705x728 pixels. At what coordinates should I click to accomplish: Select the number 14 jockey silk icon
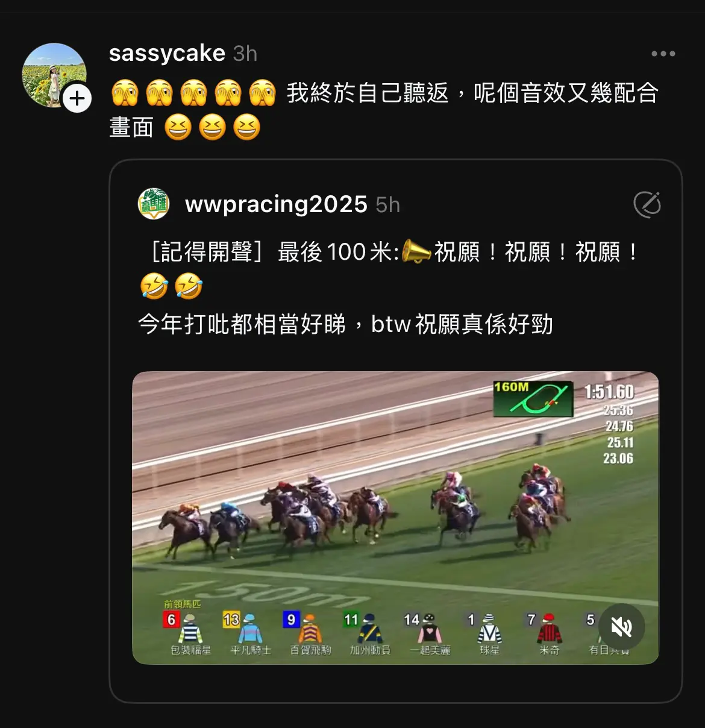click(430, 629)
